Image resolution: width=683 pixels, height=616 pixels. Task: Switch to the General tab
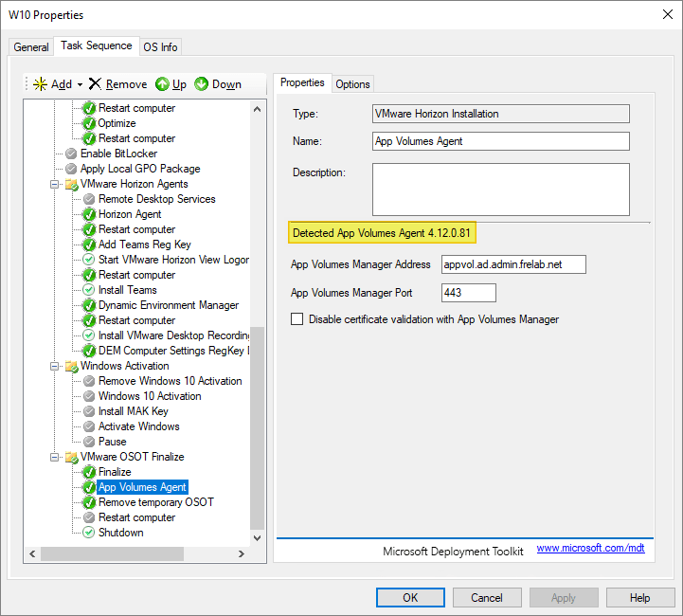pyautogui.click(x=31, y=47)
